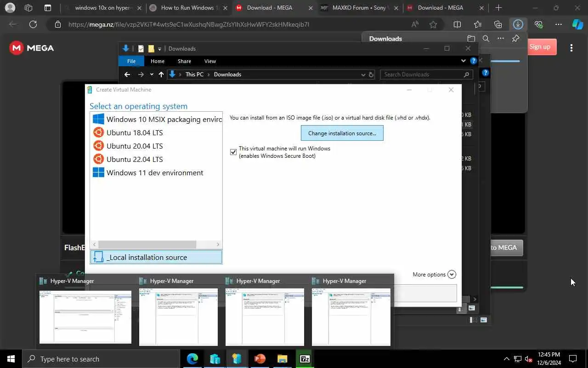
Task: Click This PC in the explorer breadcrumb
Action: pyautogui.click(x=194, y=75)
